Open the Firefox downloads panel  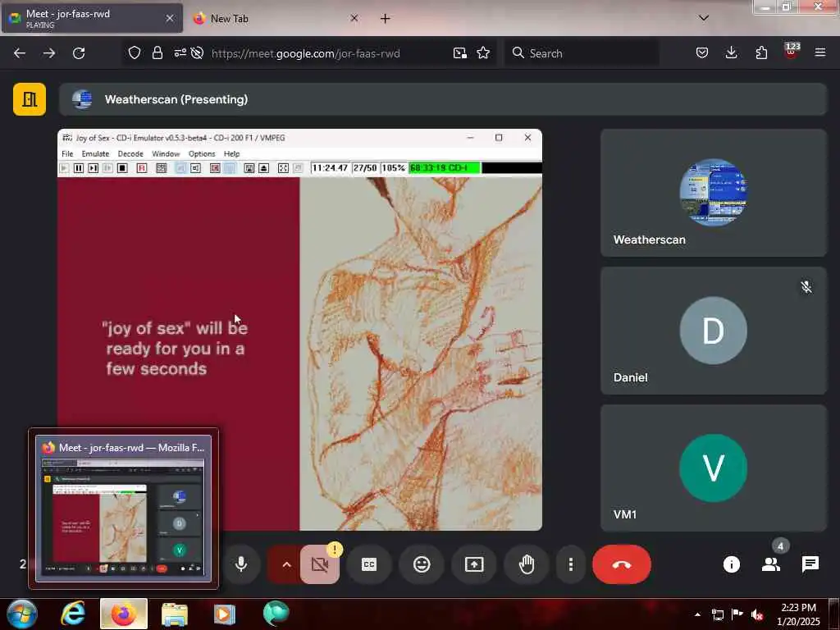click(x=731, y=52)
